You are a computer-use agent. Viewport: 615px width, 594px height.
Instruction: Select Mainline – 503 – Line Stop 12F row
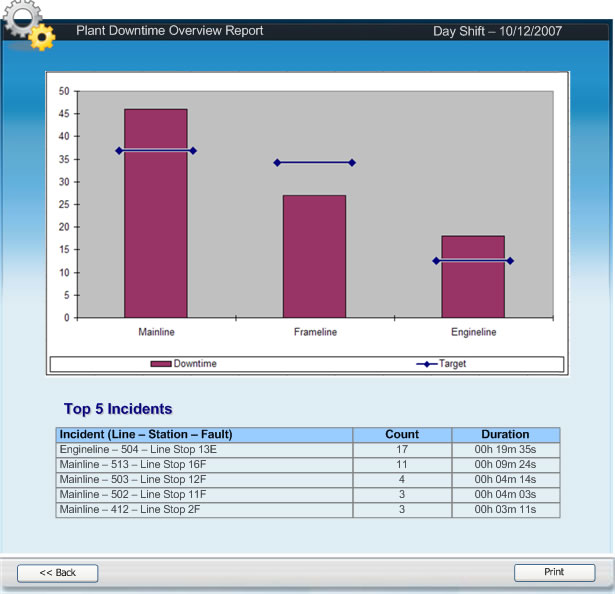tap(204, 480)
